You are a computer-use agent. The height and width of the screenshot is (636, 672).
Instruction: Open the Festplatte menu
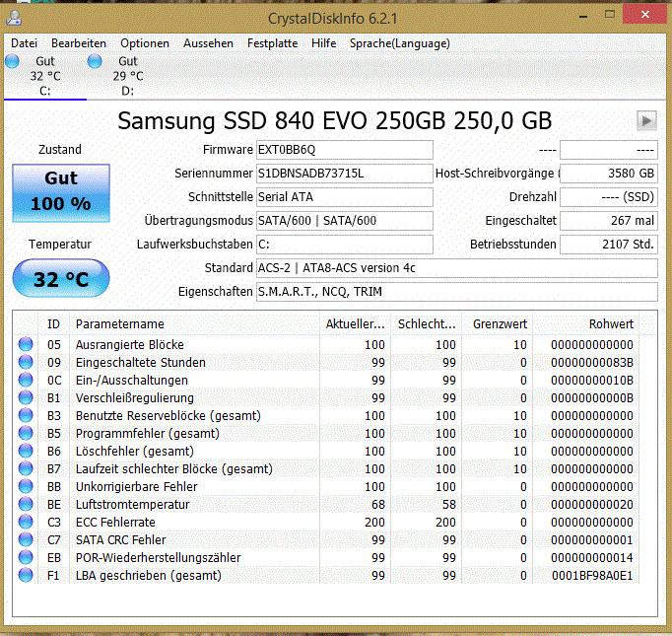pos(272,43)
